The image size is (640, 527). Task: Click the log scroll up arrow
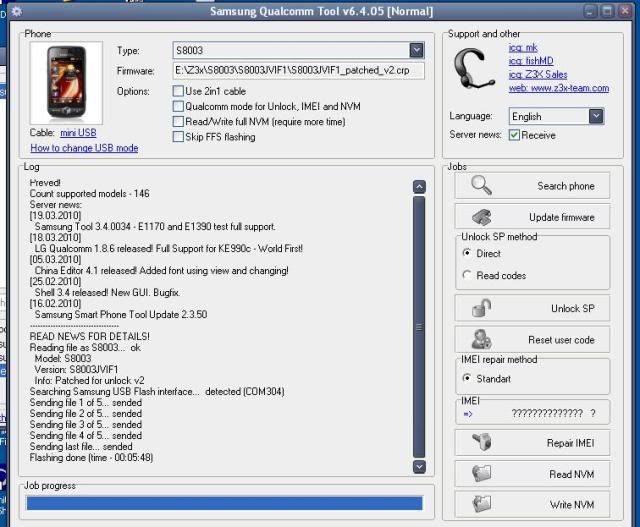419,187
